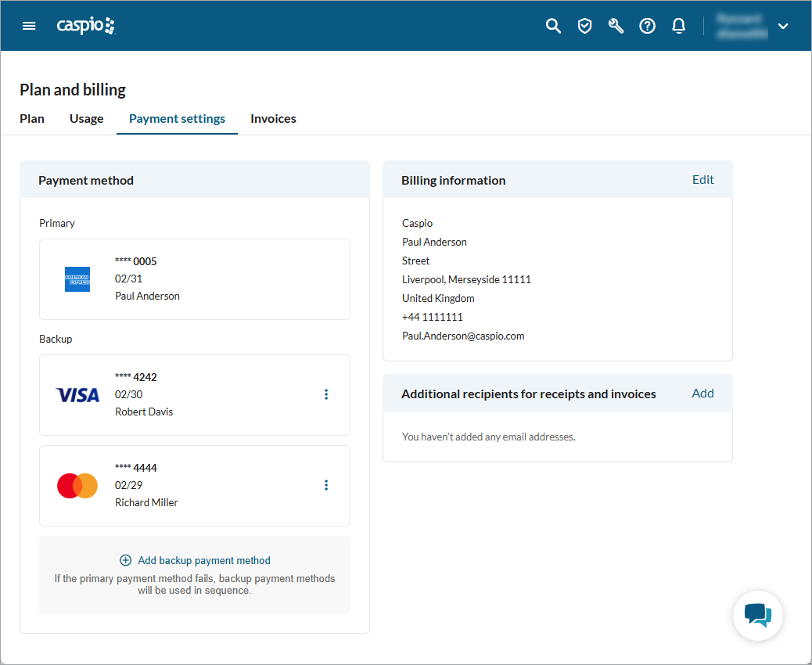The width and height of the screenshot is (812, 665).
Task: Open the chat support bubble
Action: [757, 616]
